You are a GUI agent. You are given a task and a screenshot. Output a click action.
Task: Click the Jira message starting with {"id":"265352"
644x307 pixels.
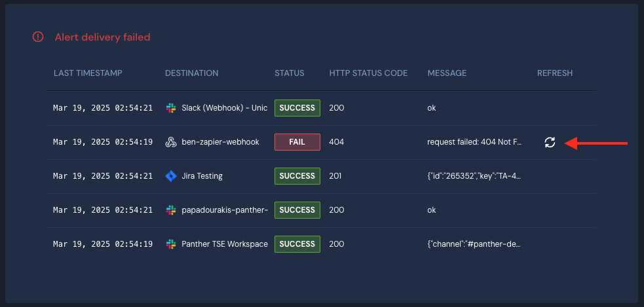[474, 176]
